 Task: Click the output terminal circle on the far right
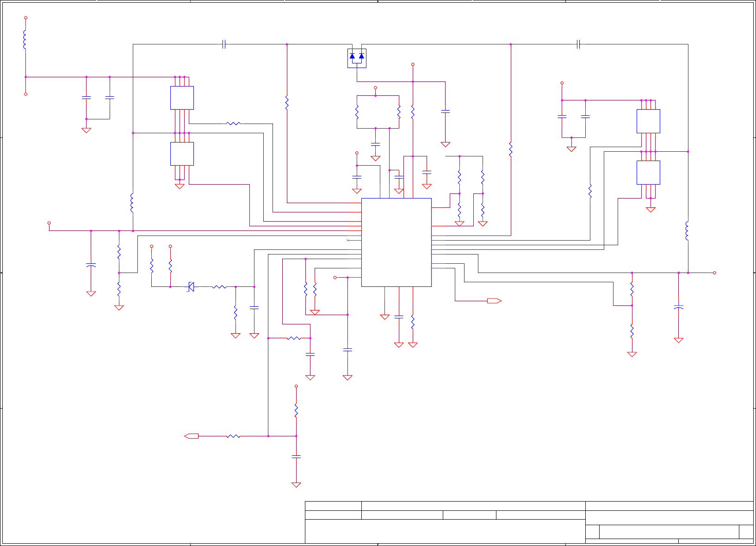714,273
